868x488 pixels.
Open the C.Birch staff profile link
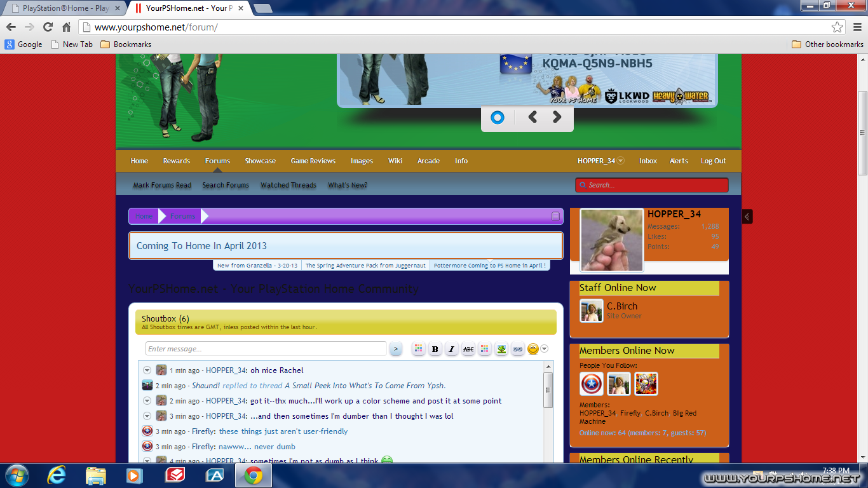[621, 306]
